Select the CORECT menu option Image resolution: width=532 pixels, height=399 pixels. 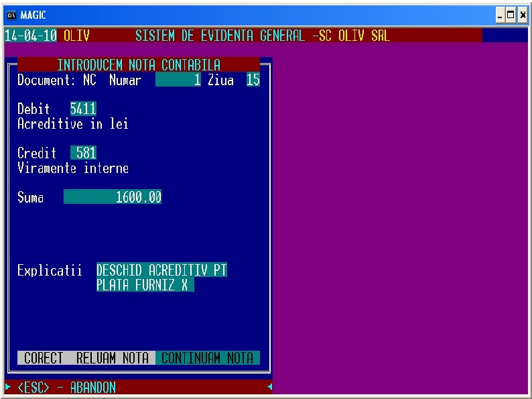(x=44, y=358)
